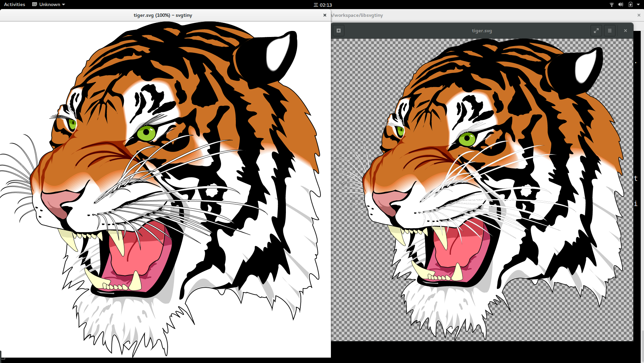The width and height of the screenshot is (644, 363).
Task: Open the image viewer hamburger menu
Action: pyautogui.click(x=609, y=31)
